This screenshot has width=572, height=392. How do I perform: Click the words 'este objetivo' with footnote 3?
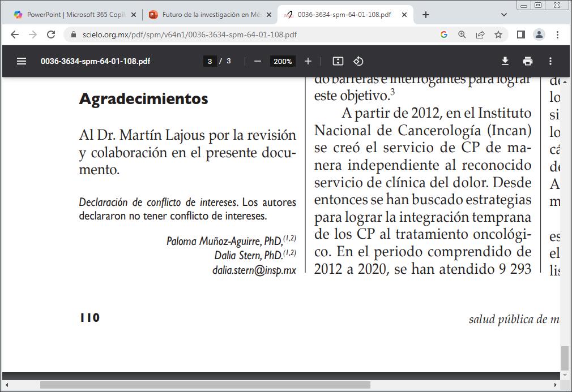[x=354, y=96]
